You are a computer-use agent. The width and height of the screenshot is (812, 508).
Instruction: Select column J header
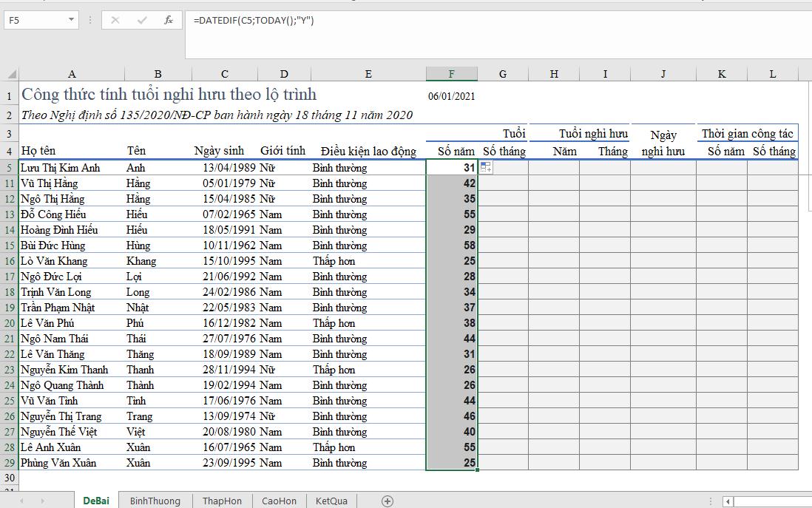tap(663, 74)
